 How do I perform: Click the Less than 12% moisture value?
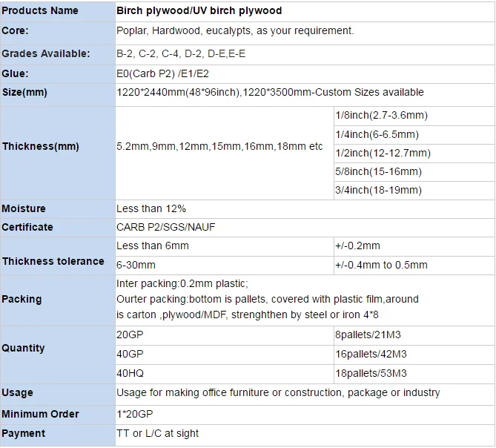[x=151, y=209]
